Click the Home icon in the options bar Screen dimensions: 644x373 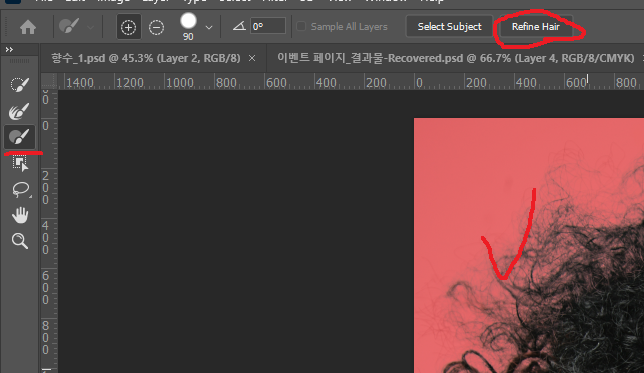28,28
